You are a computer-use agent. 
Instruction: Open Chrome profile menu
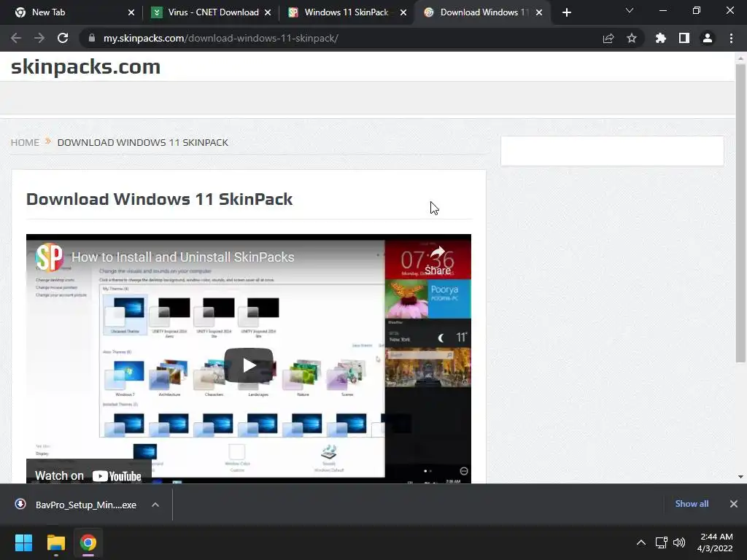[708, 38]
